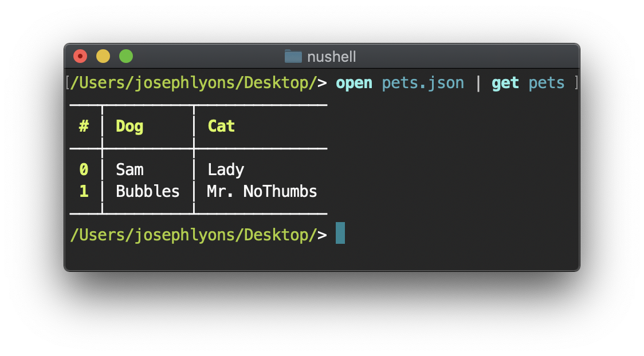Screen dimensions: 644x356
Task: Click the yellow minimize traffic light
Action: pos(103,56)
